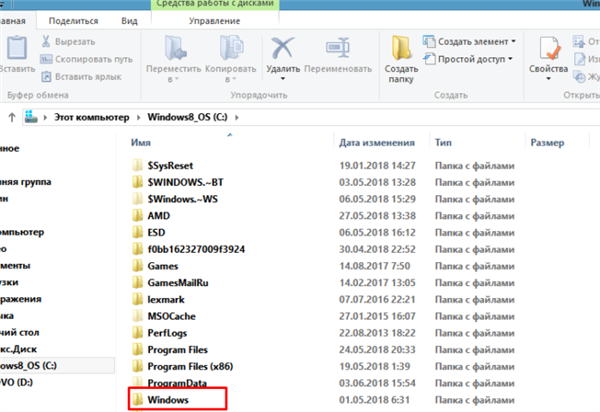Open the Поделиться ribbon tab
The width and height of the screenshot is (600, 412).
pos(73,21)
